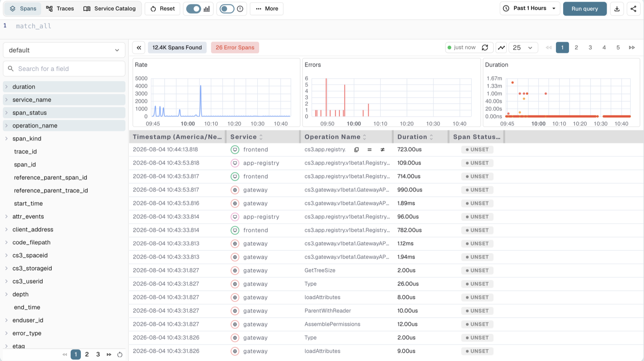Viewport: 644px width, 361px height.
Task: Open the Service Catalog tab
Action: pos(109,8)
